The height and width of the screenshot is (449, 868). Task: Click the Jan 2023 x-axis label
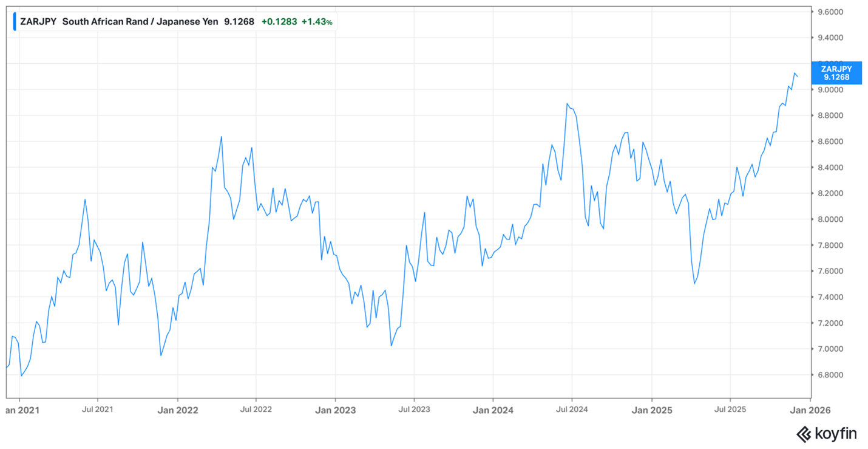pos(335,410)
